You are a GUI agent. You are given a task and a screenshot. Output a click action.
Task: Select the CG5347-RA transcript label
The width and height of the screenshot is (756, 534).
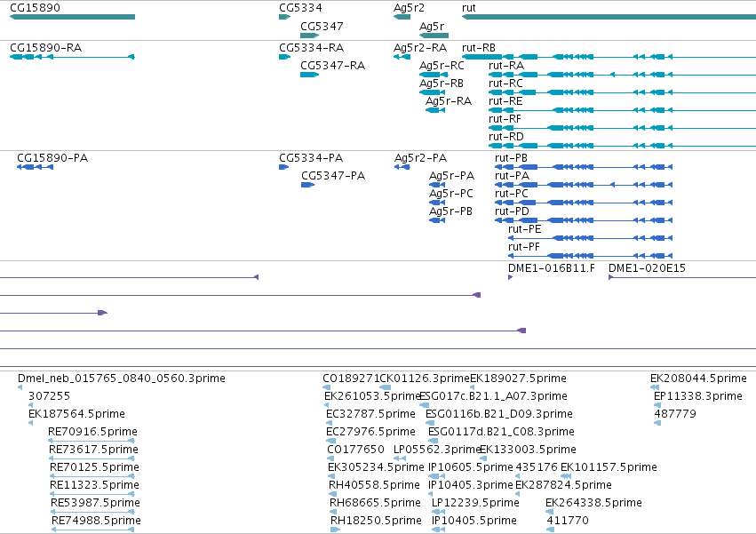332,66
